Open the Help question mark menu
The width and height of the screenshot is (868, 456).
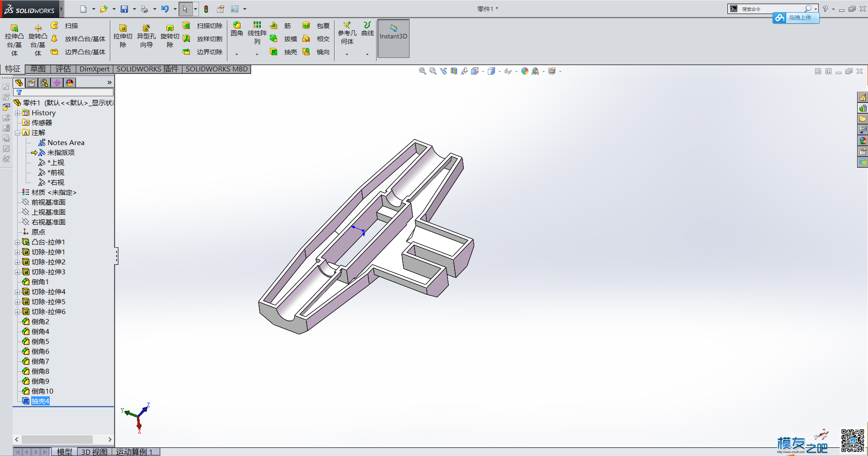[825, 9]
